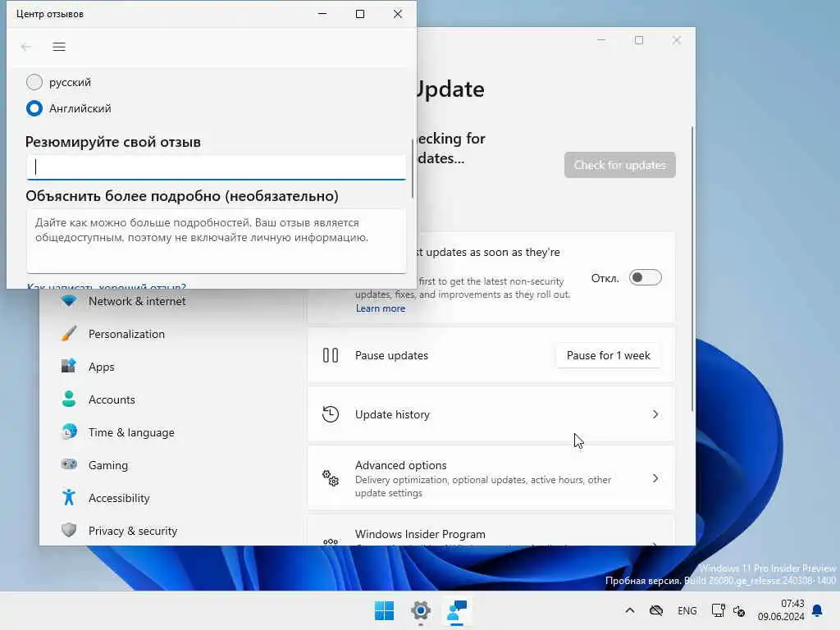Open the clock and date flyout
840x630 pixels.
[781, 610]
